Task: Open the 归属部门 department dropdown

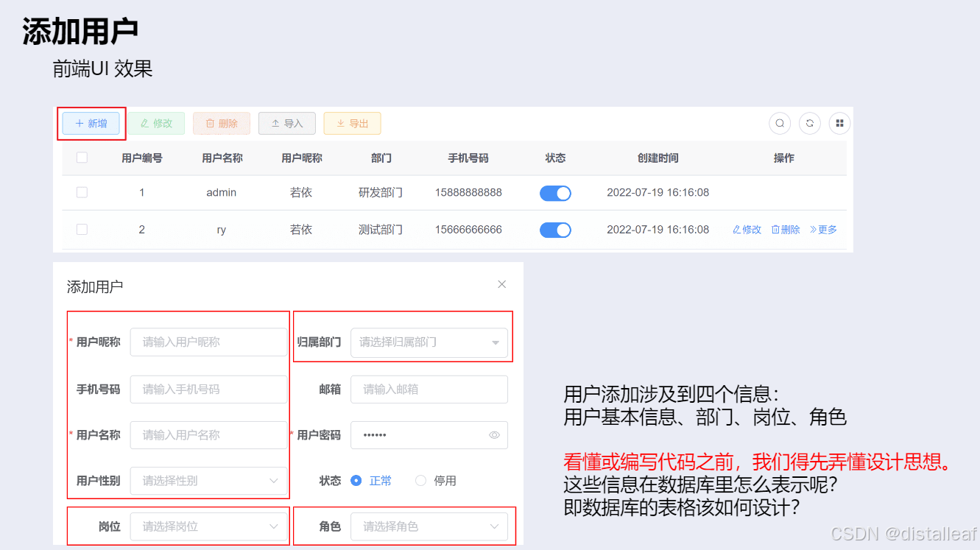Action: (430, 342)
